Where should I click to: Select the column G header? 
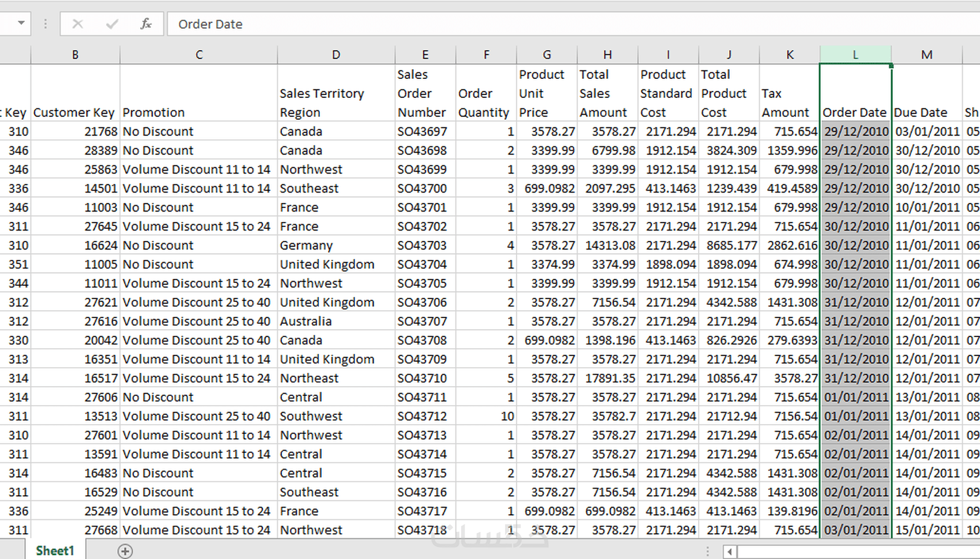pos(546,55)
